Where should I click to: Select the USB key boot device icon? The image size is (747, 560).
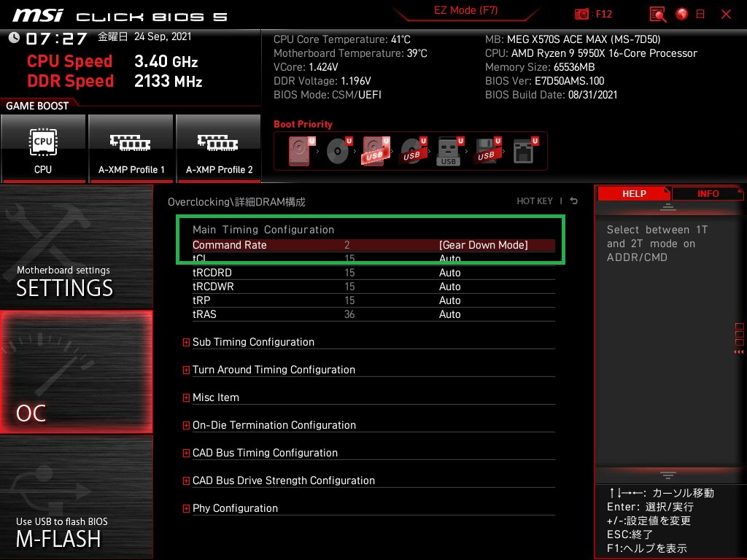tap(449, 151)
